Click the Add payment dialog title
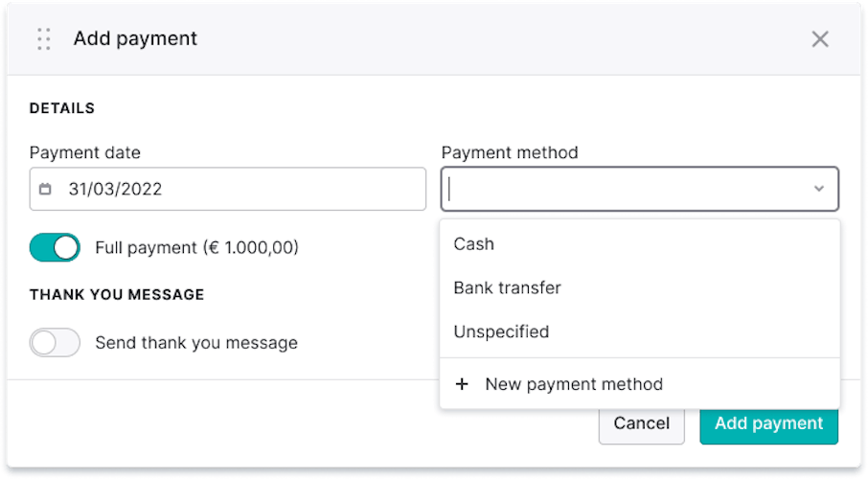868x479 pixels. click(x=135, y=39)
